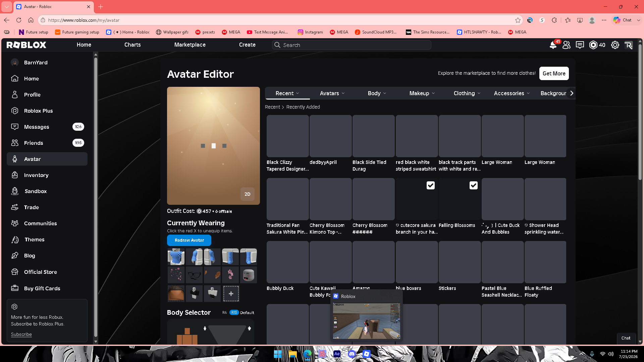Screen dimensions: 644x362
Task: Open the BarnYard user profile link
Action: point(47,62)
